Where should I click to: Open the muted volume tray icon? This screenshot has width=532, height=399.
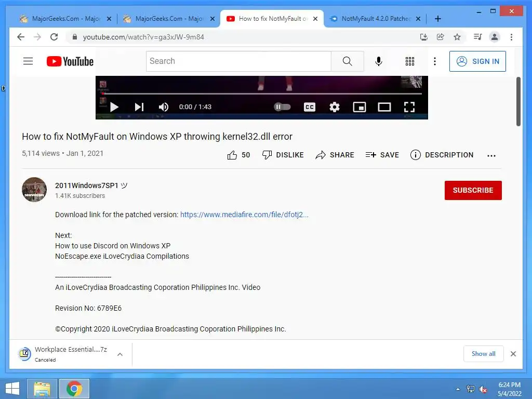click(483, 389)
